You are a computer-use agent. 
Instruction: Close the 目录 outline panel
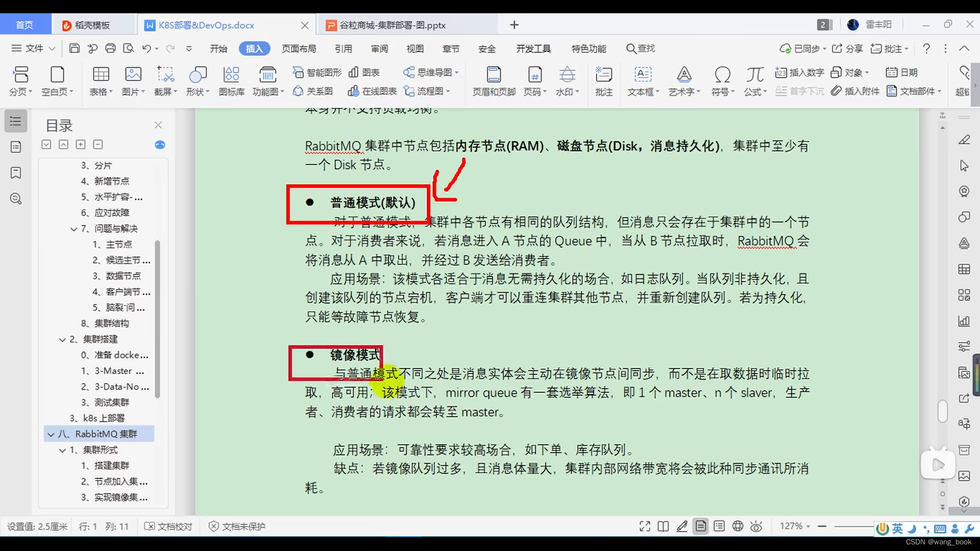coord(158,125)
